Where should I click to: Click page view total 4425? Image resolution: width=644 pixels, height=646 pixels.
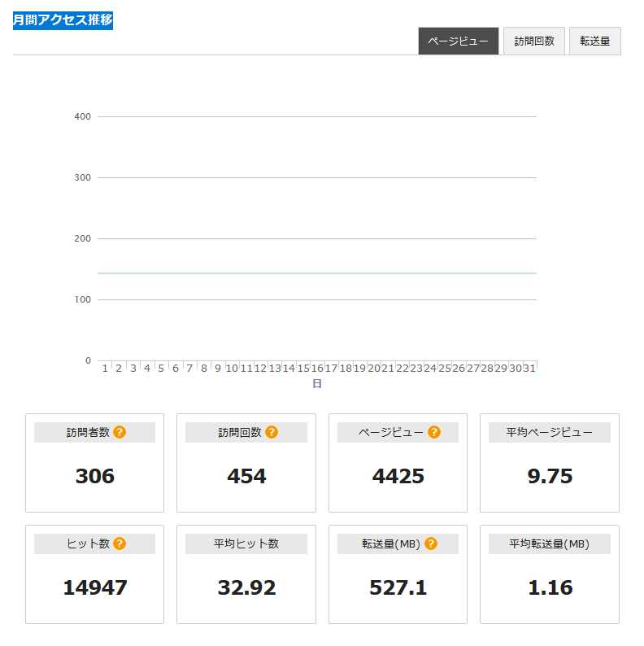pos(398,476)
